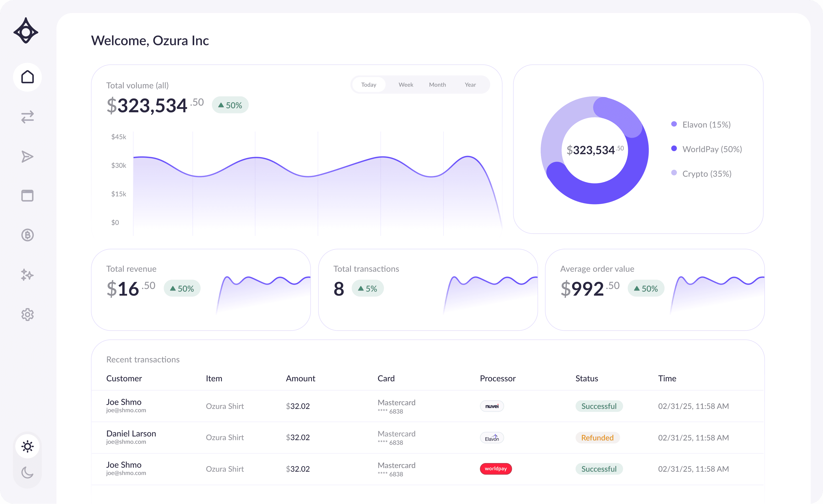Click the WorldPay legend color dot
823x504 pixels.
674,149
